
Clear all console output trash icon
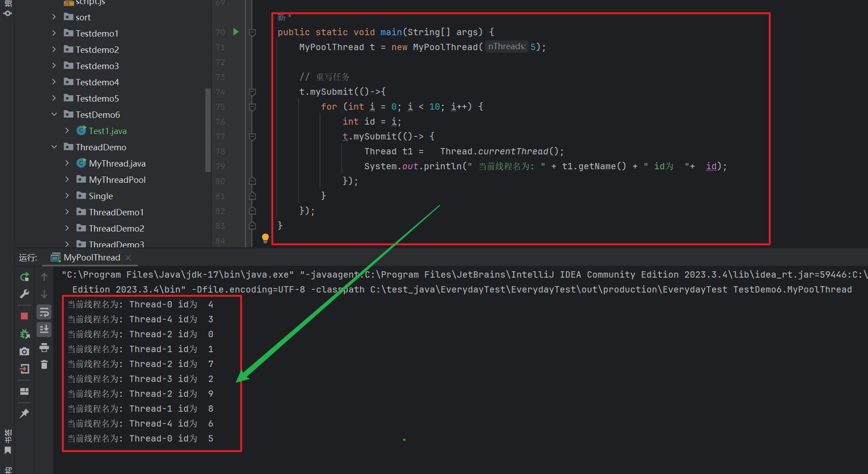44,364
